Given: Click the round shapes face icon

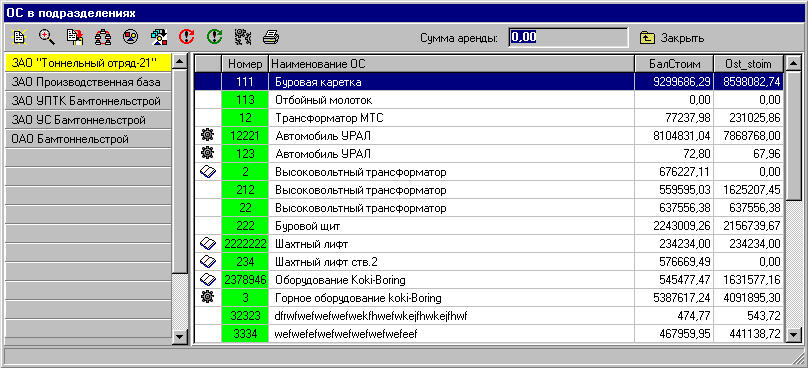Looking at the screenshot, I should coord(131,37).
